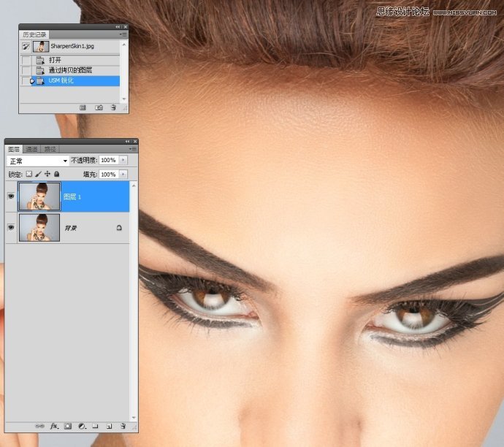This screenshot has width=504, height=447.
Task: Layers panel scroll down arrow
Action: (x=134, y=418)
